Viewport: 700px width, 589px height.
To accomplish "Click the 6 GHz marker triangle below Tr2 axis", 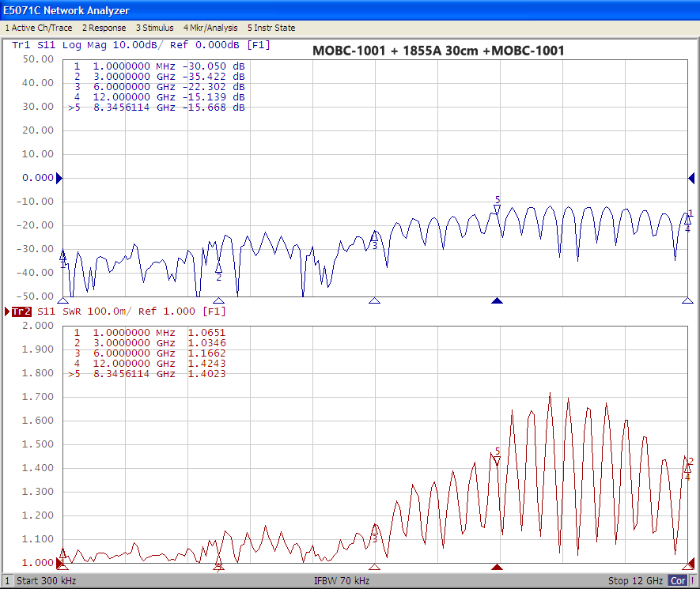I will point(375,567).
